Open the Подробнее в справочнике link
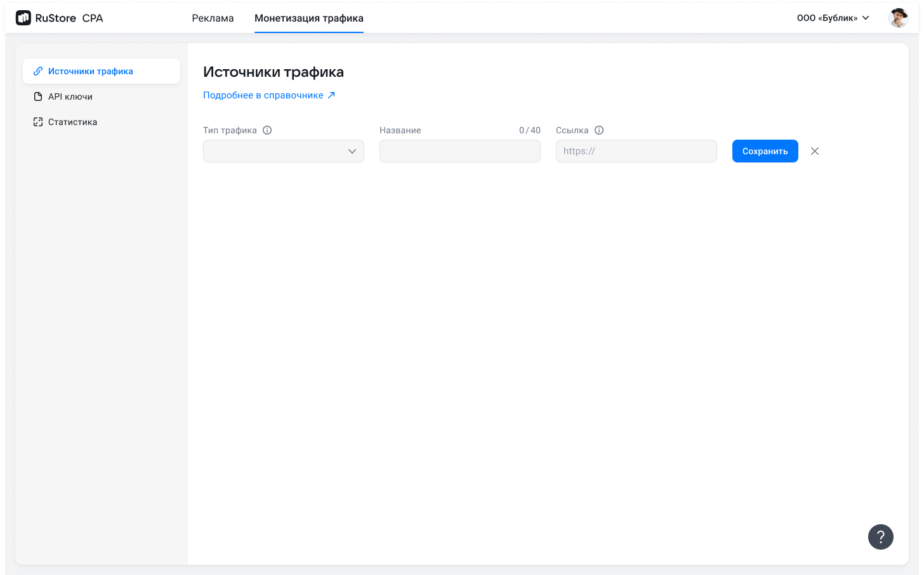924x575 pixels. tap(263, 95)
